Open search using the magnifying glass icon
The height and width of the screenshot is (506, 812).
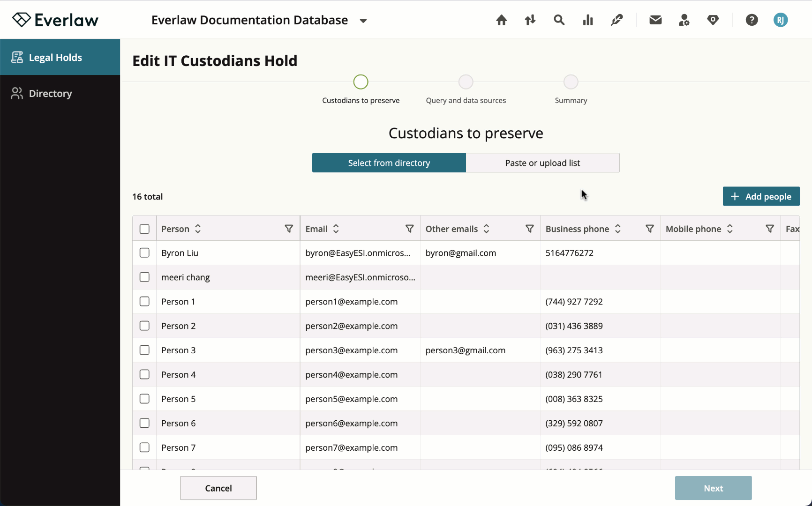[559, 20]
